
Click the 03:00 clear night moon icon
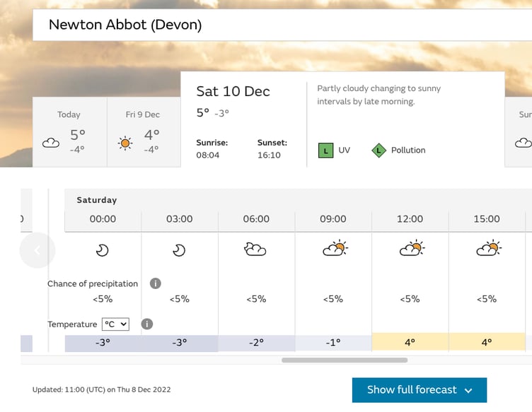[x=179, y=250]
